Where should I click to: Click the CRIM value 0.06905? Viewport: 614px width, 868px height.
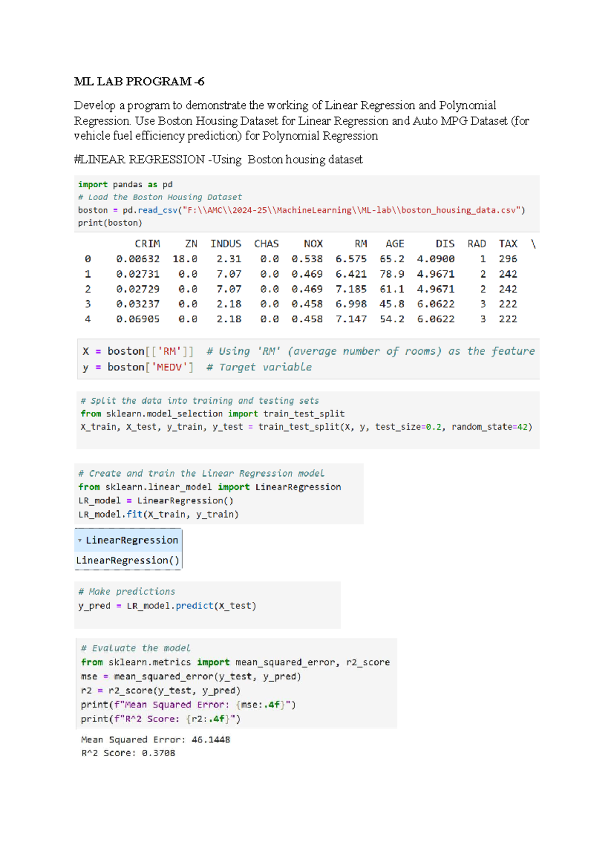pyautogui.click(x=138, y=319)
